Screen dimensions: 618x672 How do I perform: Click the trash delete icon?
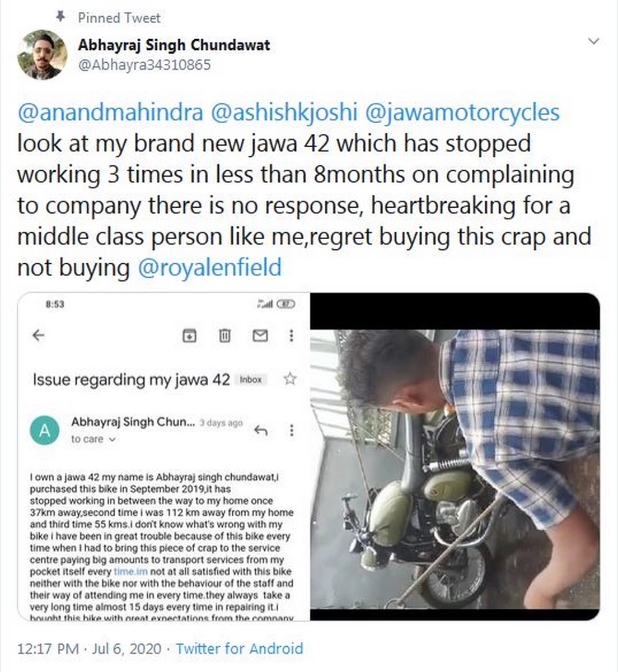click(x=224, y=335)
